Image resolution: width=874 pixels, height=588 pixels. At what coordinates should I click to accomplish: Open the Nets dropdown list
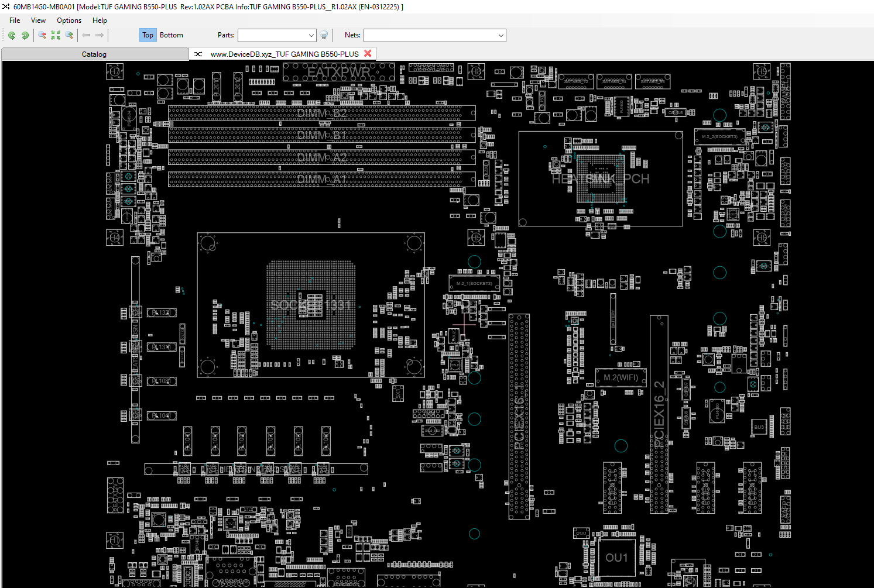click(501, 36)
